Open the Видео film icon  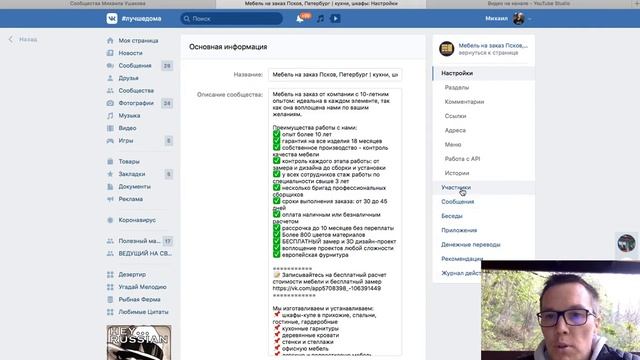[110, 128]
